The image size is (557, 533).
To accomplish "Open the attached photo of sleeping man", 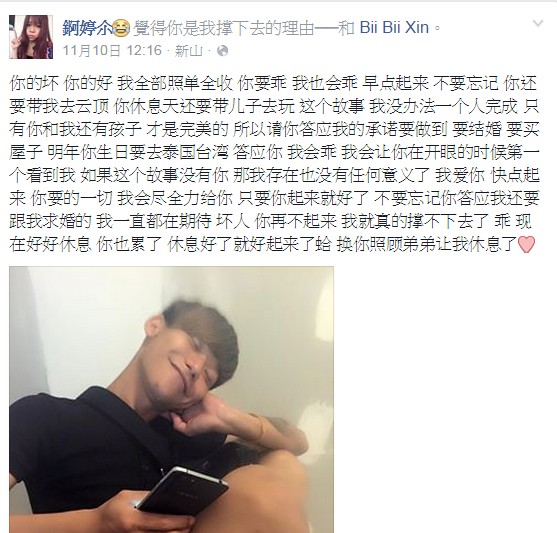I will click(x=171, y=399).
